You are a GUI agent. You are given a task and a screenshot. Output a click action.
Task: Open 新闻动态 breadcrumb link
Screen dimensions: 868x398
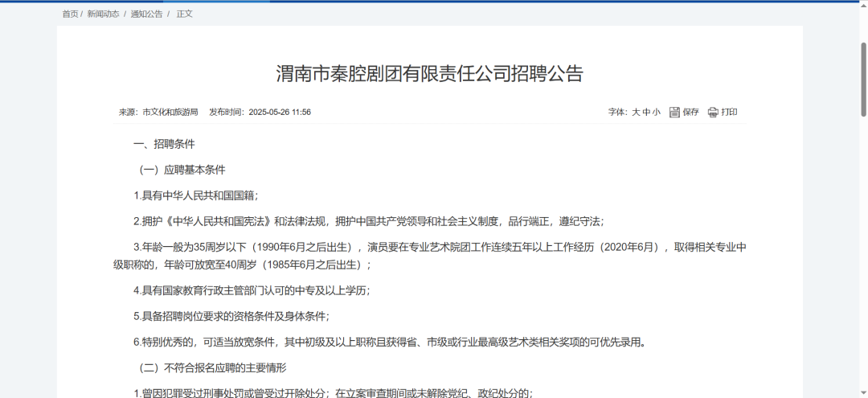pos(104,14)
